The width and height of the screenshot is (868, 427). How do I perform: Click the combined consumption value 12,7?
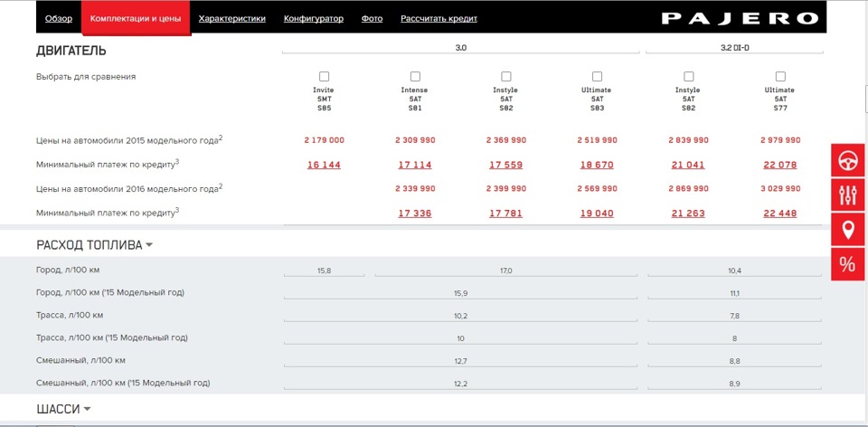(460, 361)
